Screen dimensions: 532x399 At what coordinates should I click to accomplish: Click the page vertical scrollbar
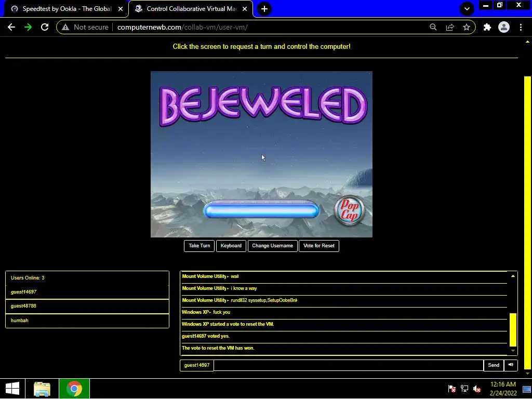click(x=527, y=222)
